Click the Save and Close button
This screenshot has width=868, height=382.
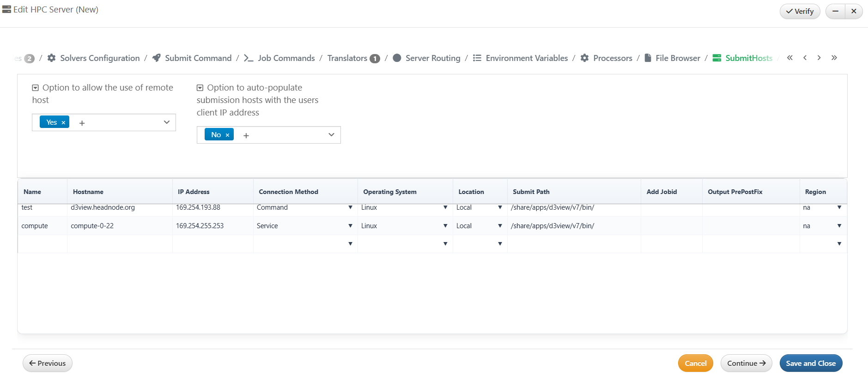coord(810,363)
